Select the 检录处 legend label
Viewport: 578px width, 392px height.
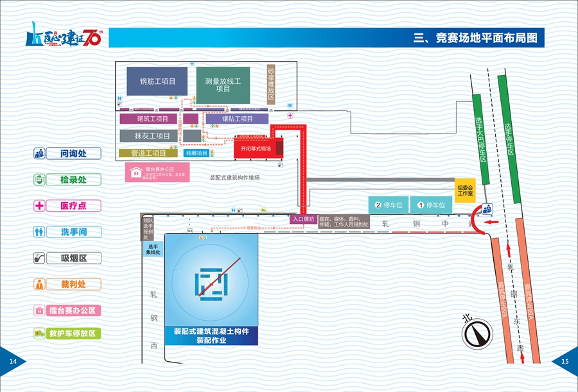tap(73, 180)
